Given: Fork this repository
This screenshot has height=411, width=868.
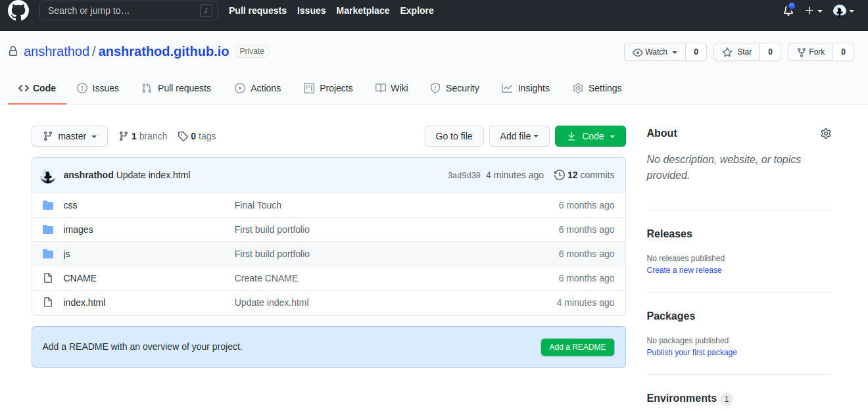Looking at the screenshot, I should 810,52.
